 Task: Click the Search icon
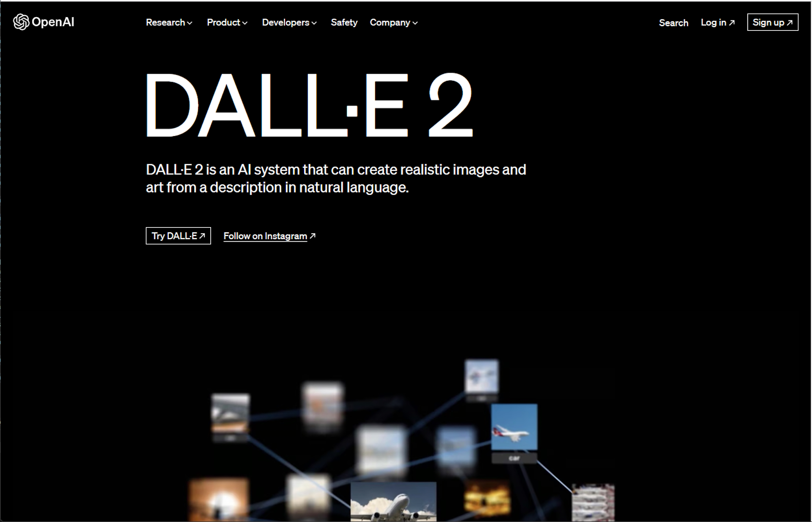point(672,22)
